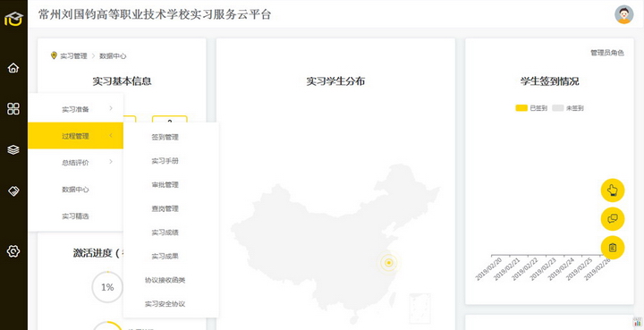Select 签到管理 from the submenu
Screen dimensions: 644x330
[165, 137]
